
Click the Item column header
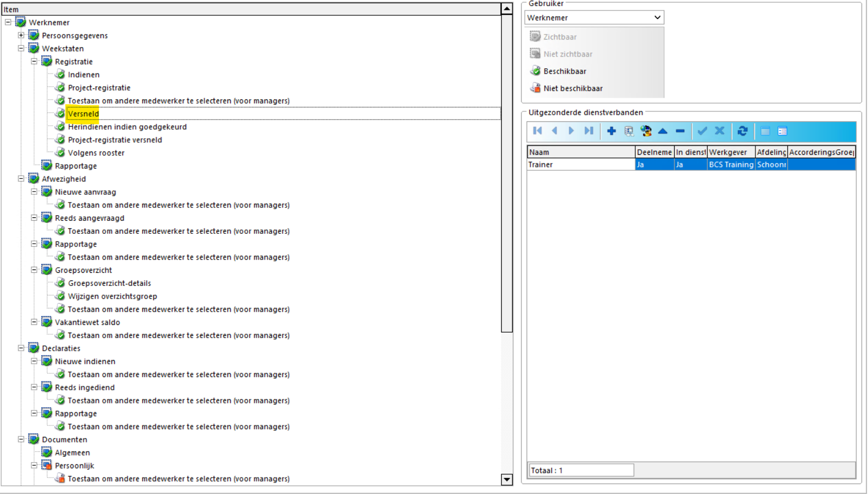click(x=251, y=9)
